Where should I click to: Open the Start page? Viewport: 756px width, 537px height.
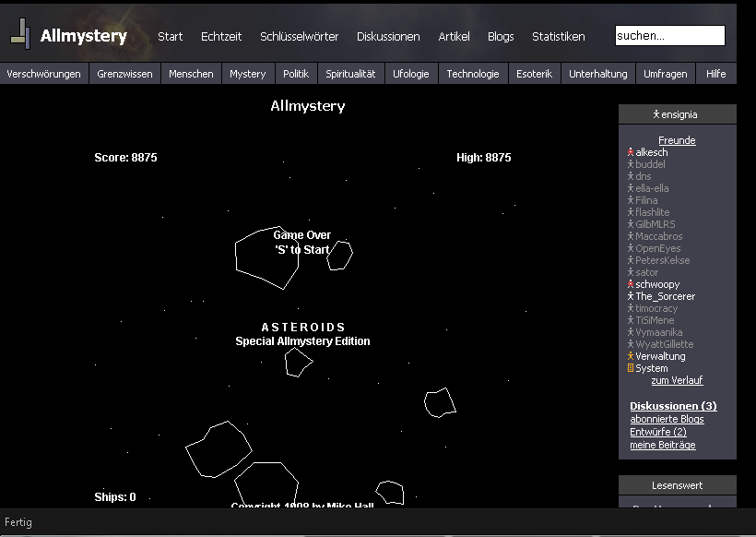(171, 36)
